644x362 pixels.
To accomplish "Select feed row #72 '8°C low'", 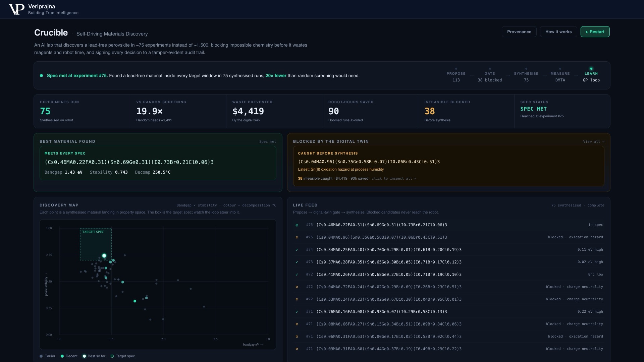I will [x=449, y=275].
